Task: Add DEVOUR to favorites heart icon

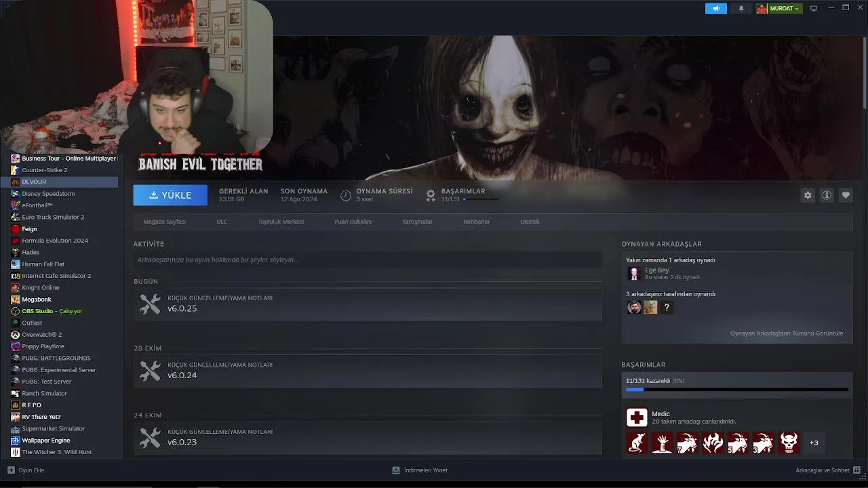Action: pyautogui.click(x=846, y=195)
